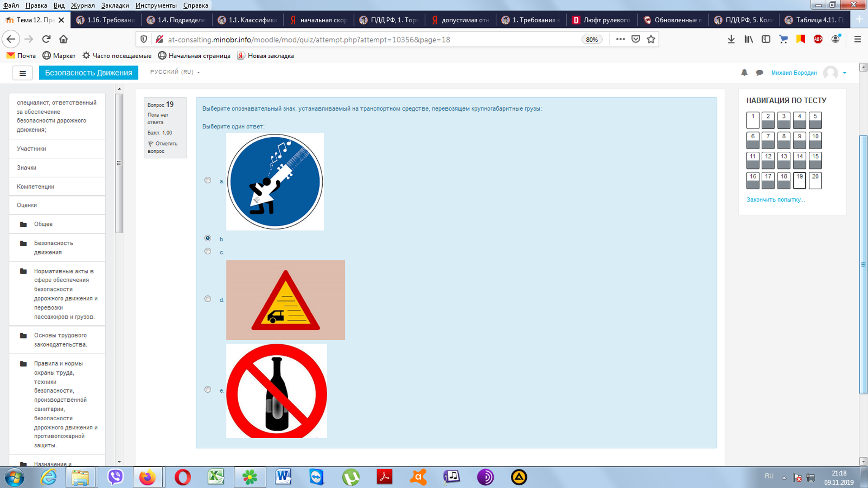Open the РУССКИЙ (RU) language dropdown
This screenshot has width=868, height=488.
click(x=175, y=72)
